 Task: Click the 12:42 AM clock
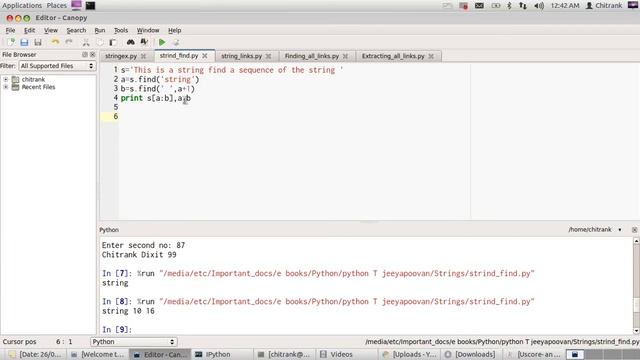coord(565,6)
